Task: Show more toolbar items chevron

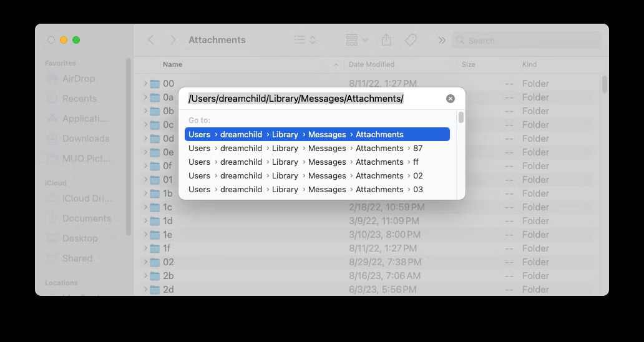Action: click(442, 40)
